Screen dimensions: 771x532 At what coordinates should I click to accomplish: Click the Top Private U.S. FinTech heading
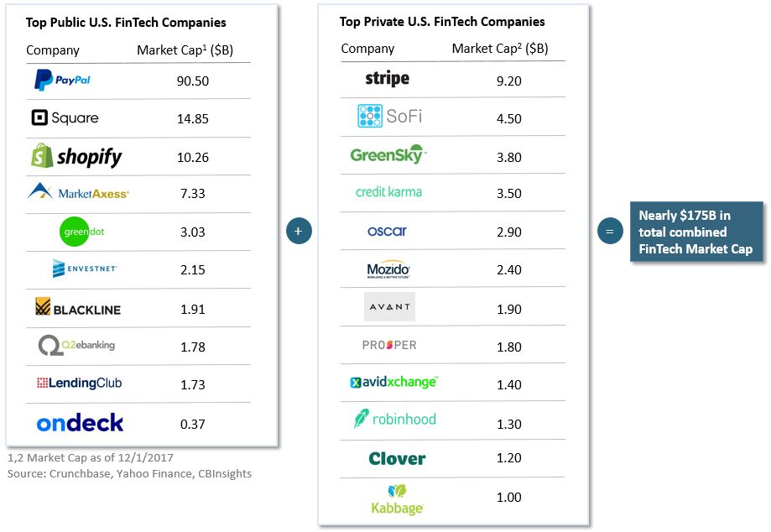click(x=442, y=22)
